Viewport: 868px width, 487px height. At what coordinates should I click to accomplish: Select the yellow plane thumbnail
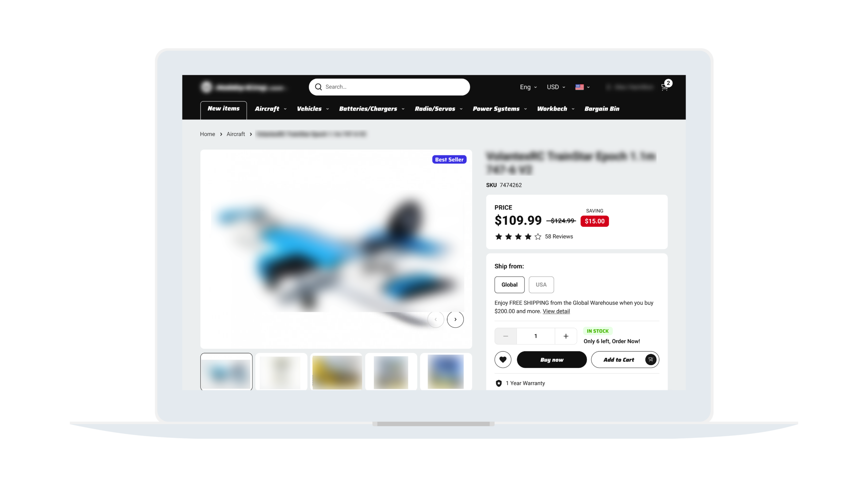(x=336, y=372)
